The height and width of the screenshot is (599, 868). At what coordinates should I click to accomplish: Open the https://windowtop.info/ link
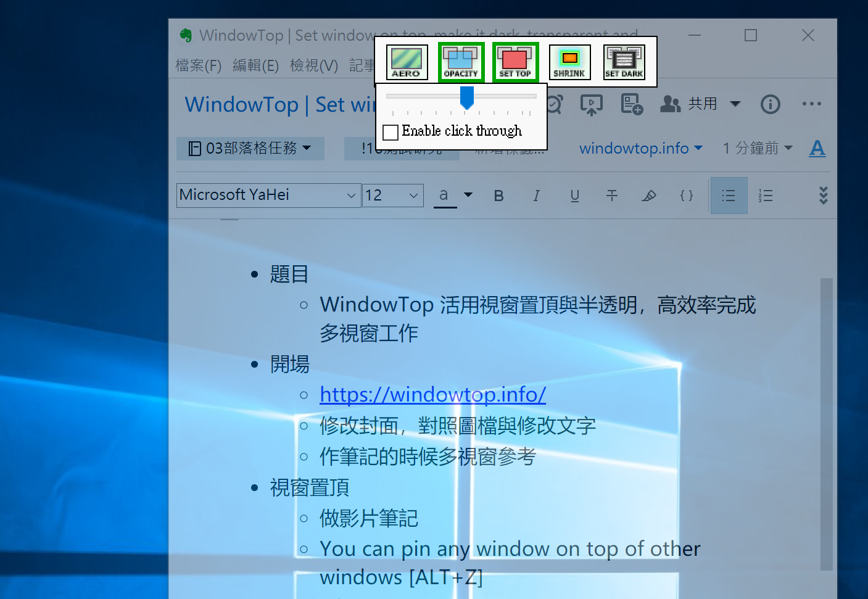(432, 395)
